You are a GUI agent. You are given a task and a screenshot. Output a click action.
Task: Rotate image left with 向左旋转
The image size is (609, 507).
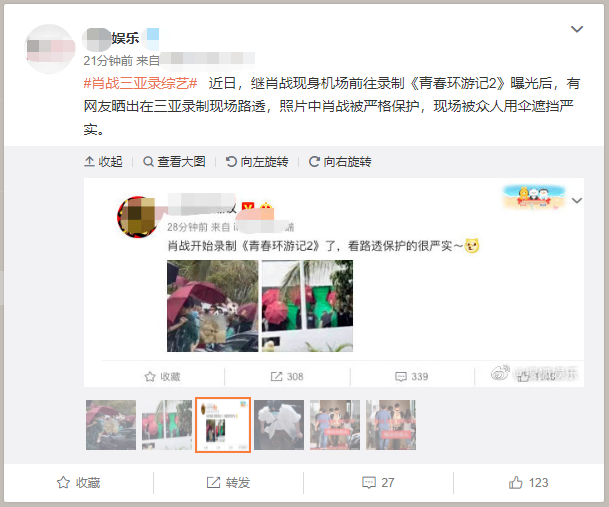257,162
